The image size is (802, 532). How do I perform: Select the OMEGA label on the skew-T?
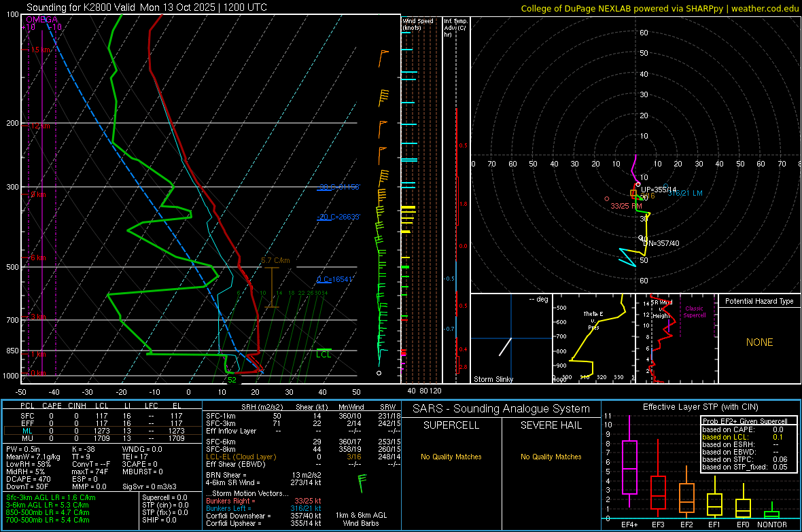click(x=41, y=20)
